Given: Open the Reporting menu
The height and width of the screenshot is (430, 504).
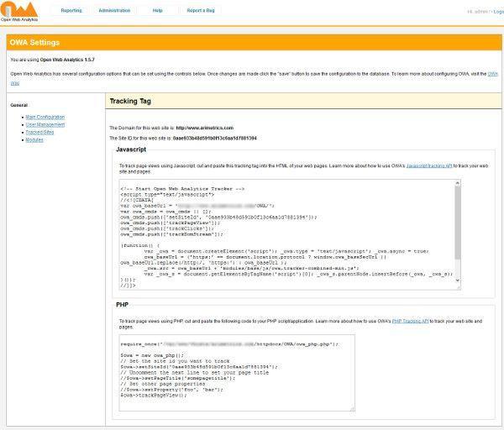Looking at the screenshot, I should pos(71,10).
